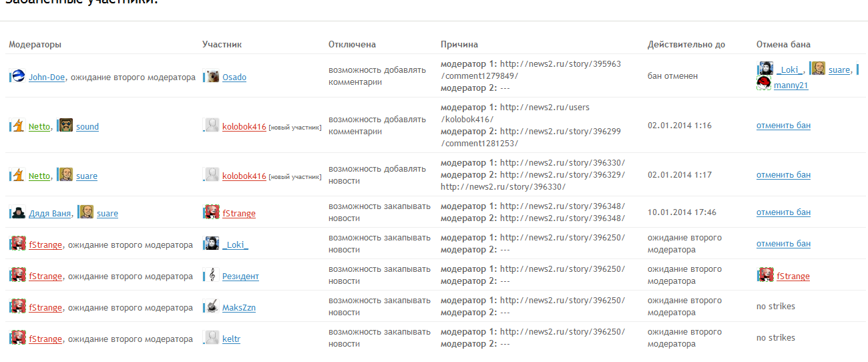
Task: Open manny21 link in Отмена бана column
Action: pyautogui.click(x=791, y=85)
